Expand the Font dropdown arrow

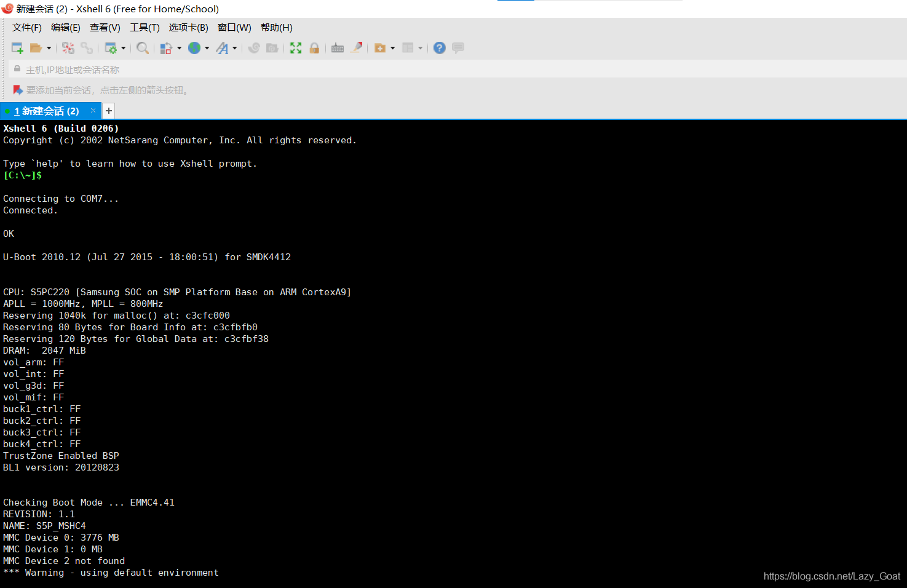pos(235,48)
